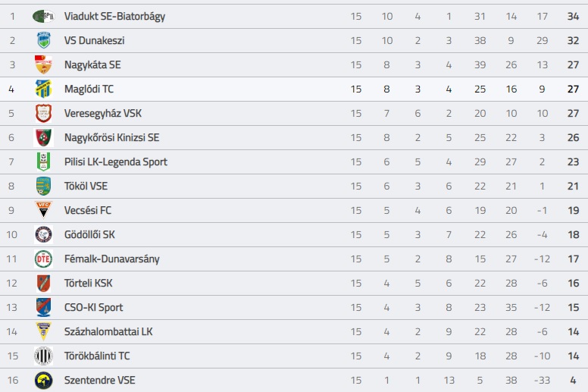588x392 pixels.
Task: Open the CSO-KI Sport team link
Action: [x=93, y=308]
